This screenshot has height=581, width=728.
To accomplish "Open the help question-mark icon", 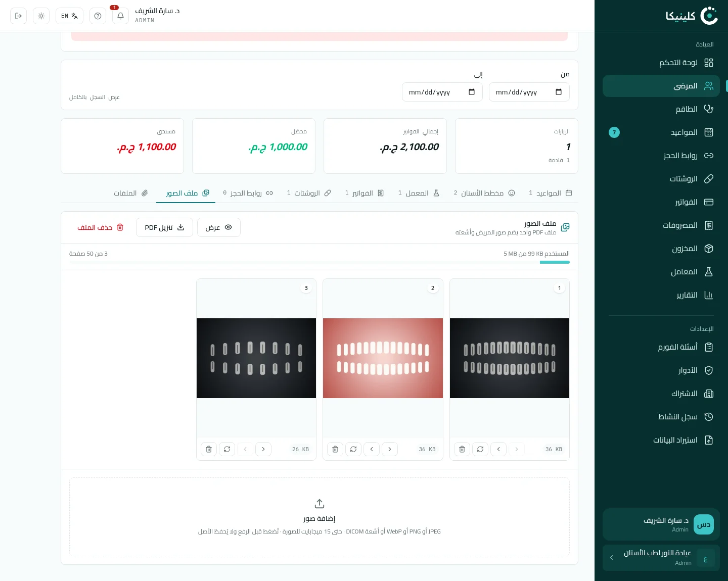I will [x=98, y=16].
